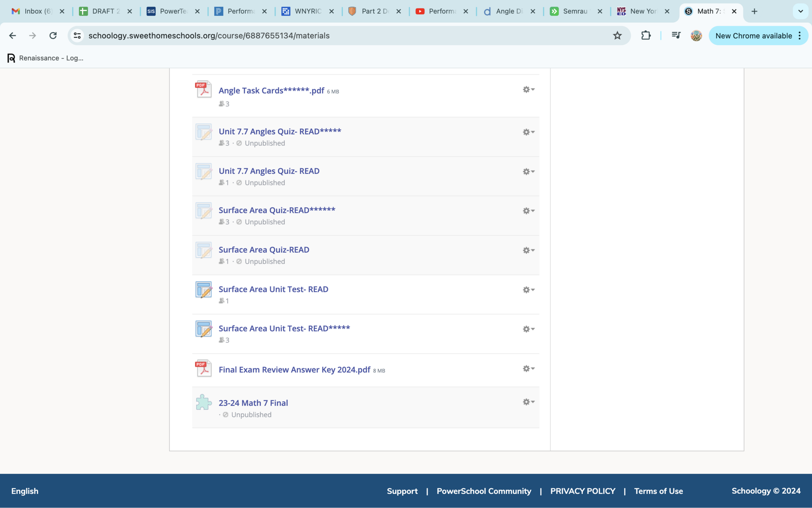Screen dimensions: 812x508
Task: Open the Chrome extensions puzzle icon
Action: (646, 36)
